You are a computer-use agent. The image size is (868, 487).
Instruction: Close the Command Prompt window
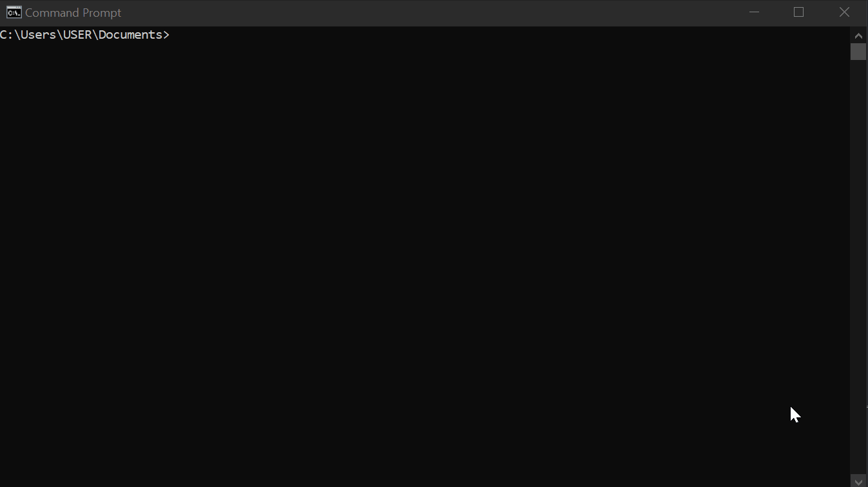click(844, 12)
